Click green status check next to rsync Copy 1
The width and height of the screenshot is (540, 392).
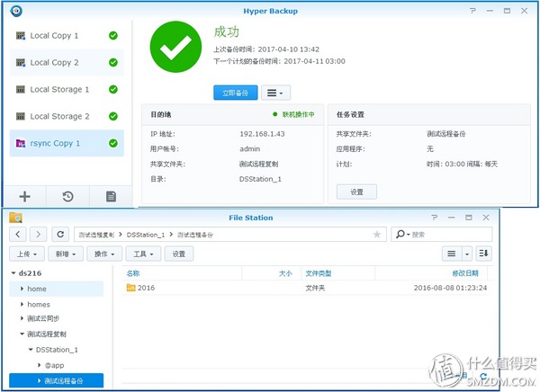tap(113, 143)
